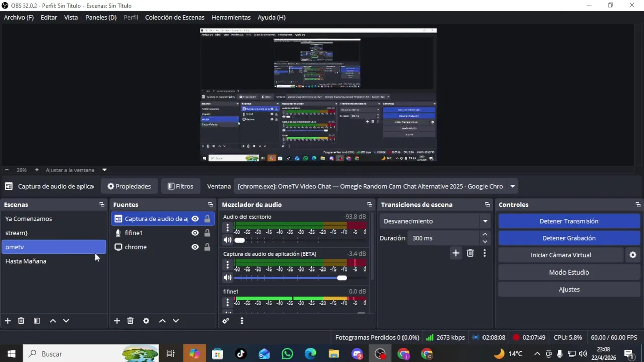Screen dimensions: 644x362
Task: Delete selected source with trash icon
Action: [130, 321]
